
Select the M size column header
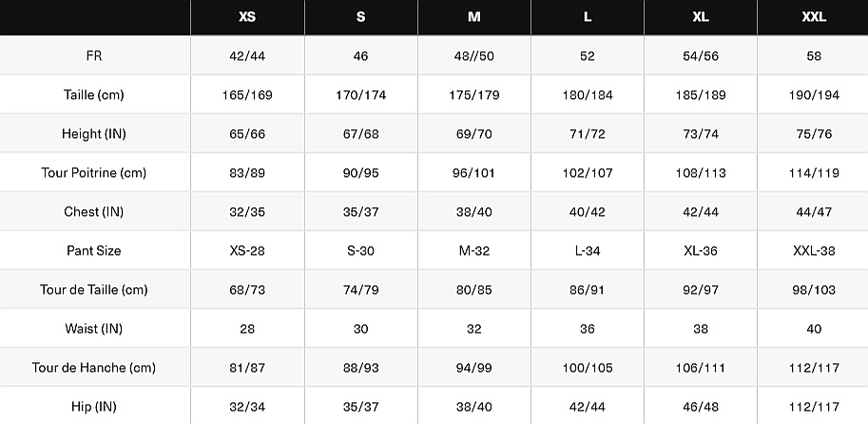[x=473, y=17]
